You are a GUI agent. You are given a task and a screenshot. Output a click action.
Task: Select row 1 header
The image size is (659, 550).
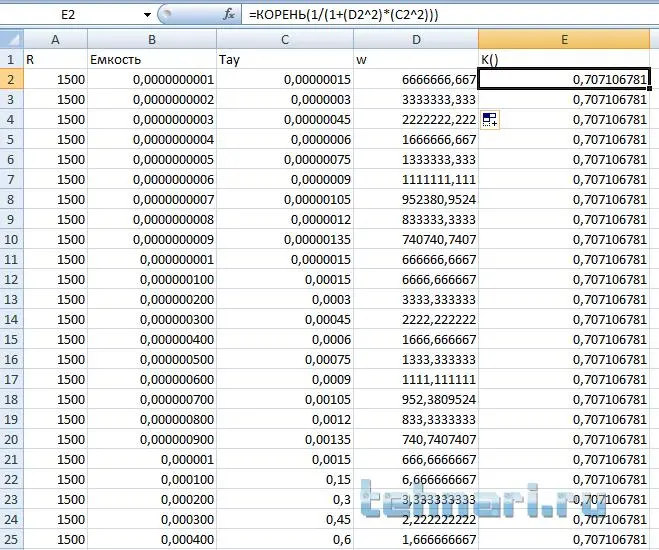point(11,59)
